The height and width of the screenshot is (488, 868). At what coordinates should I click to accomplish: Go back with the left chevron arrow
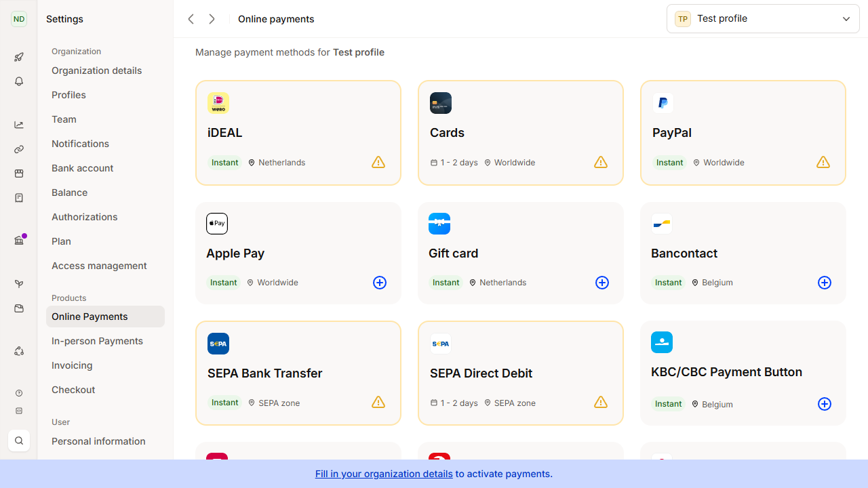pyautogui.click(x=191, y=19)
